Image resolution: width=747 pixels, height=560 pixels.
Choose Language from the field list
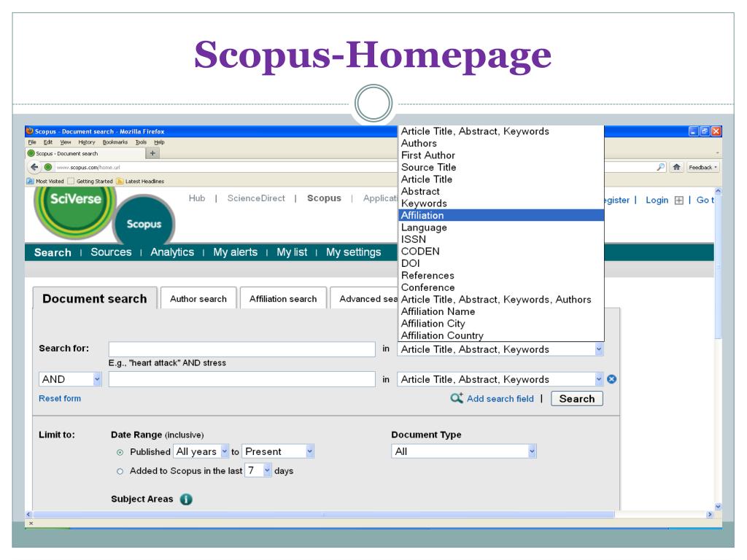point(501,227)
